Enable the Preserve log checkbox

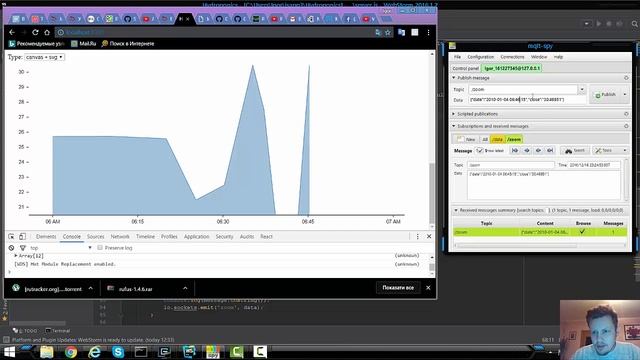pyautogui.click(x=100, y=248)
